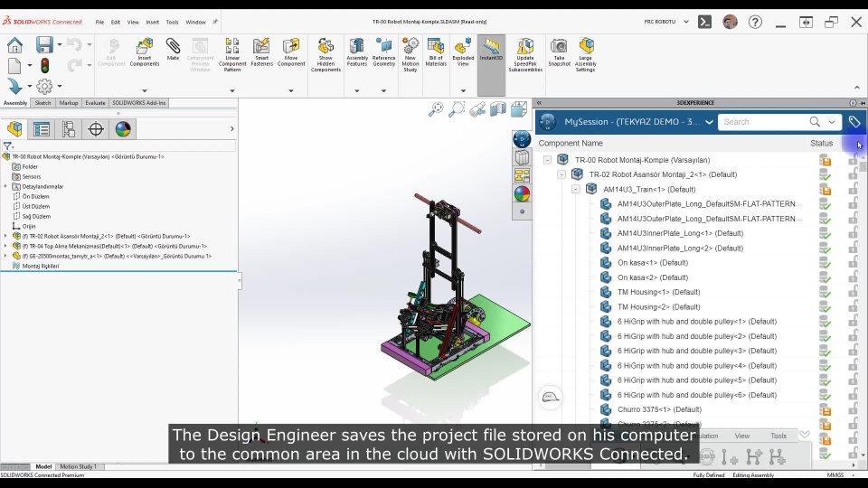This screenshot has height=488, width=868.
Task: Open the File menu
Action: coord(99,22)
